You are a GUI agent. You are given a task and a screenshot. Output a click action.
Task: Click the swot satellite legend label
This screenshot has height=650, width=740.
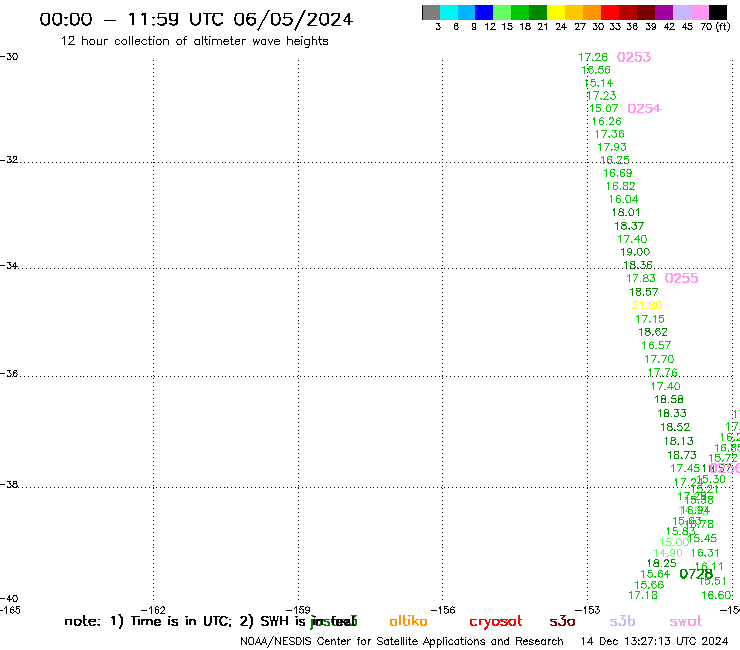click(686, 622)
